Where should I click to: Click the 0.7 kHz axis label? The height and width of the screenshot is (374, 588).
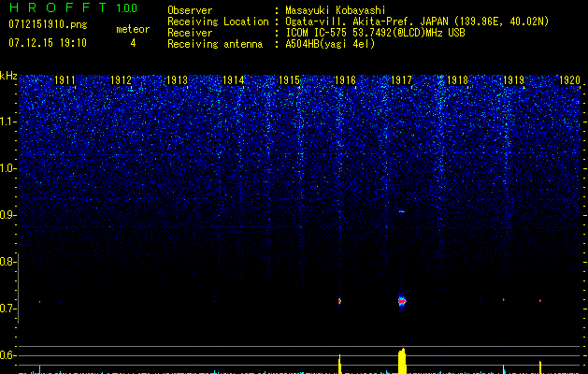point(7,309)
